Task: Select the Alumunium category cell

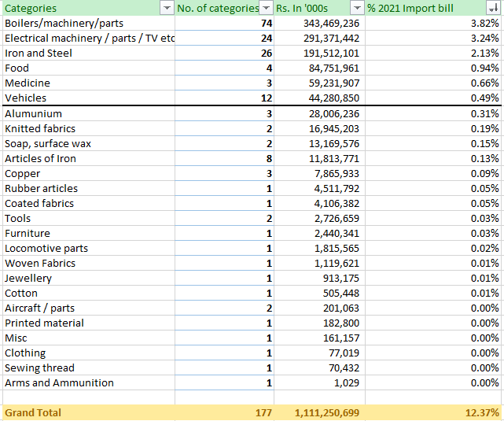Action: (89, 113)
